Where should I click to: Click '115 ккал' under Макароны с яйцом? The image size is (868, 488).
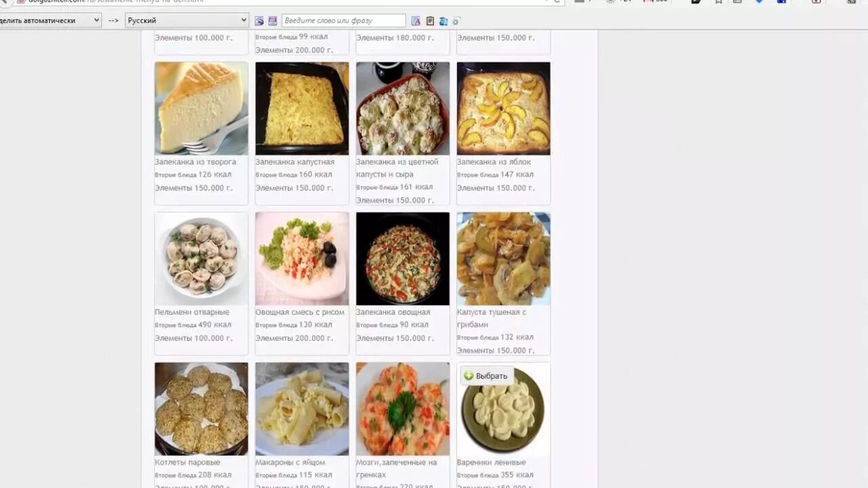coord(316,475)
